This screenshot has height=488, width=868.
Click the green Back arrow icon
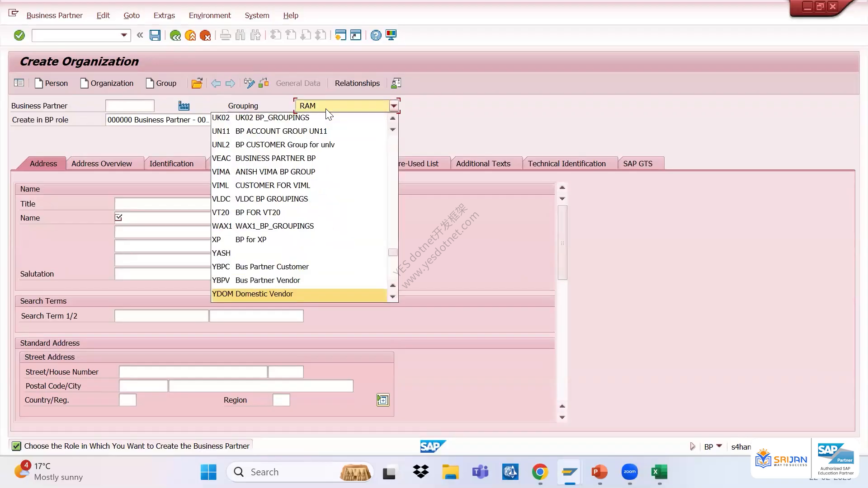coord(175,35)
